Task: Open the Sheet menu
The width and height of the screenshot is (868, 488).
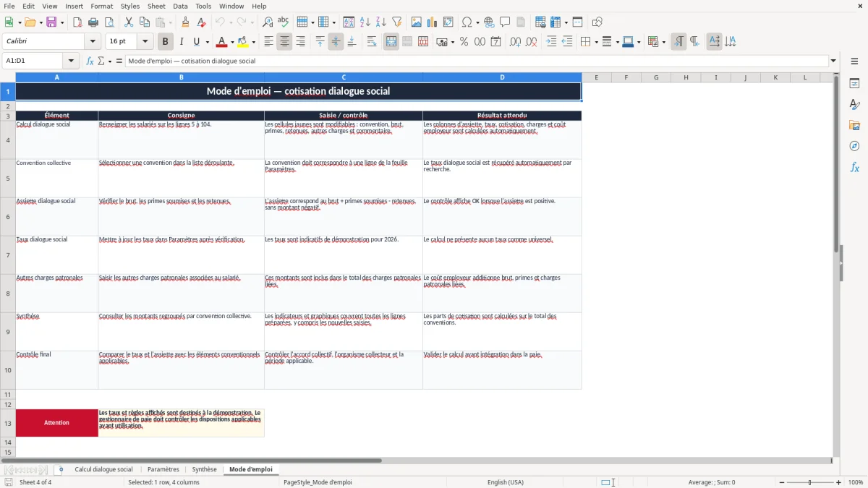Action: click(x=156, y=6)
